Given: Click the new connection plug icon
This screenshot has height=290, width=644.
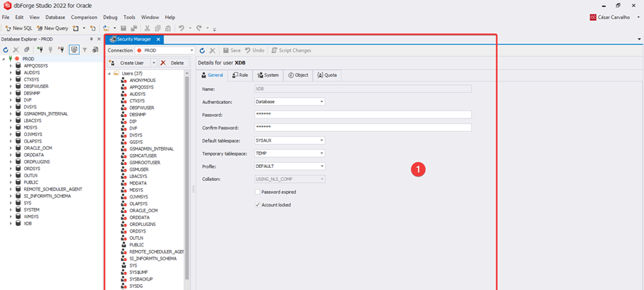Looking at the screenshot, I should 39,49.
